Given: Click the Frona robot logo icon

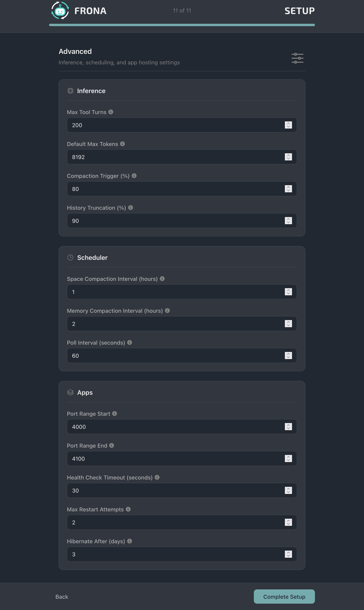Looking at the screenshot, I should 60,10.
